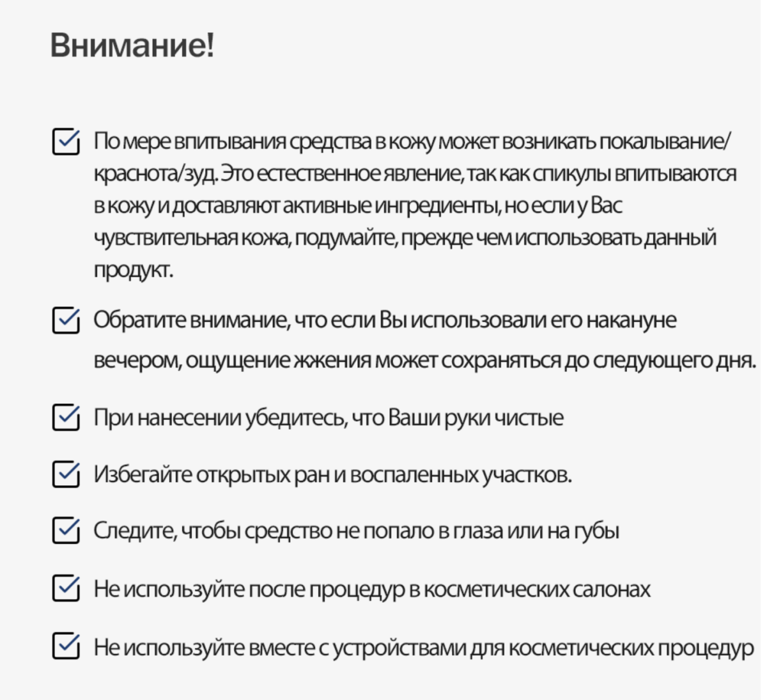Click the line starting "краснота/зуд. Это естественное"
This screenshot has height=700, width=767.
(415, 173)
